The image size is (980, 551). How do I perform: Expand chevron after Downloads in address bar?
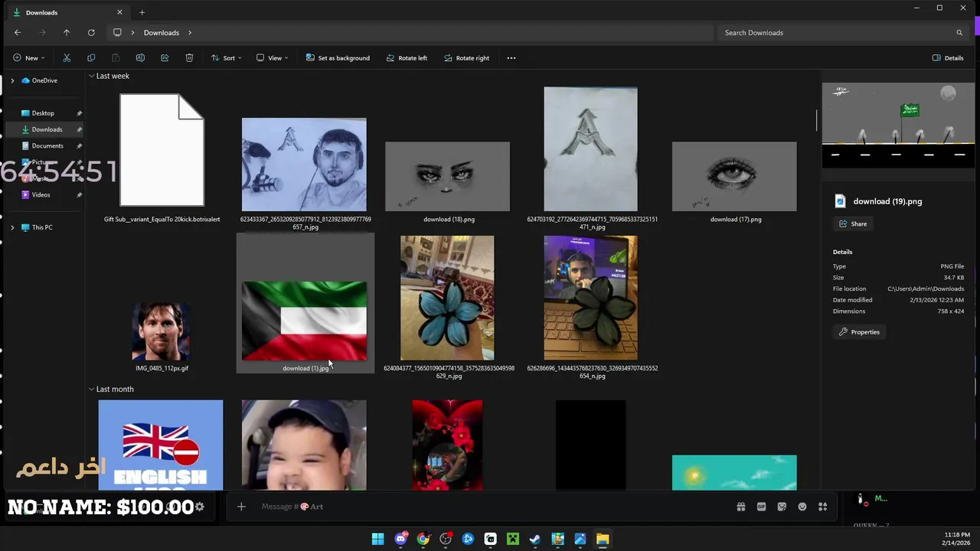coord(190,33)
